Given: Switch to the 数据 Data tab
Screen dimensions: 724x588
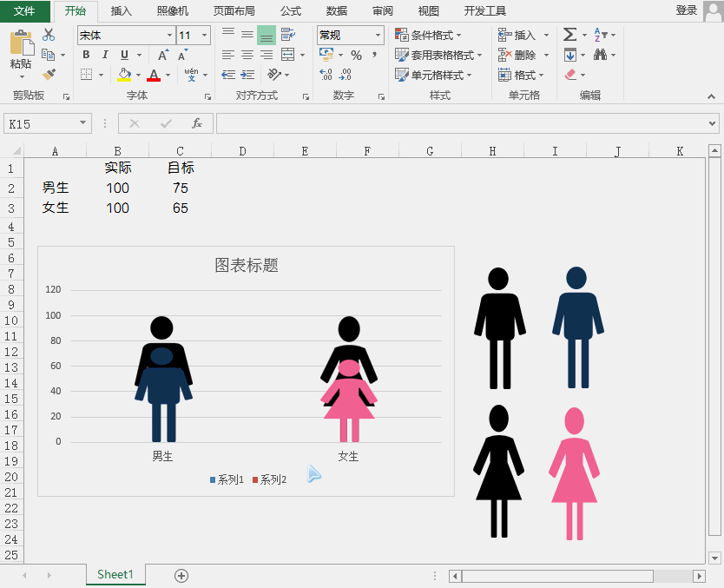Looking at the screenshot, I should (x=337, y=11).
